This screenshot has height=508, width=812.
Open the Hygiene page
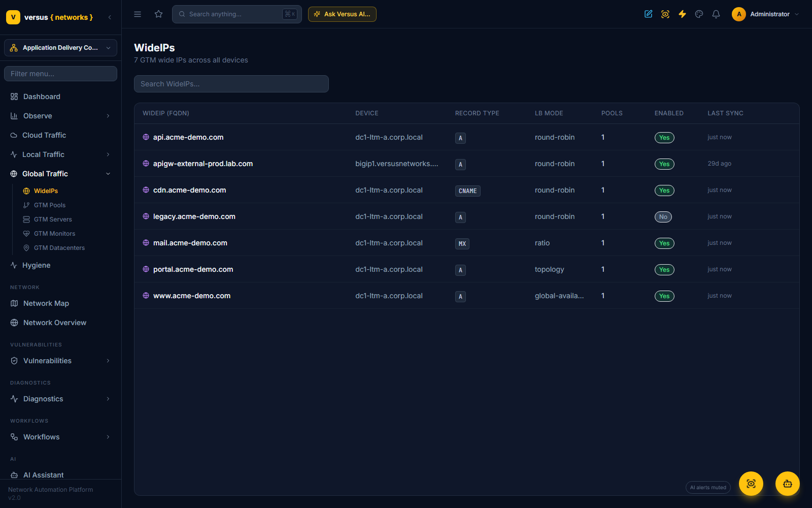(61, 265)
